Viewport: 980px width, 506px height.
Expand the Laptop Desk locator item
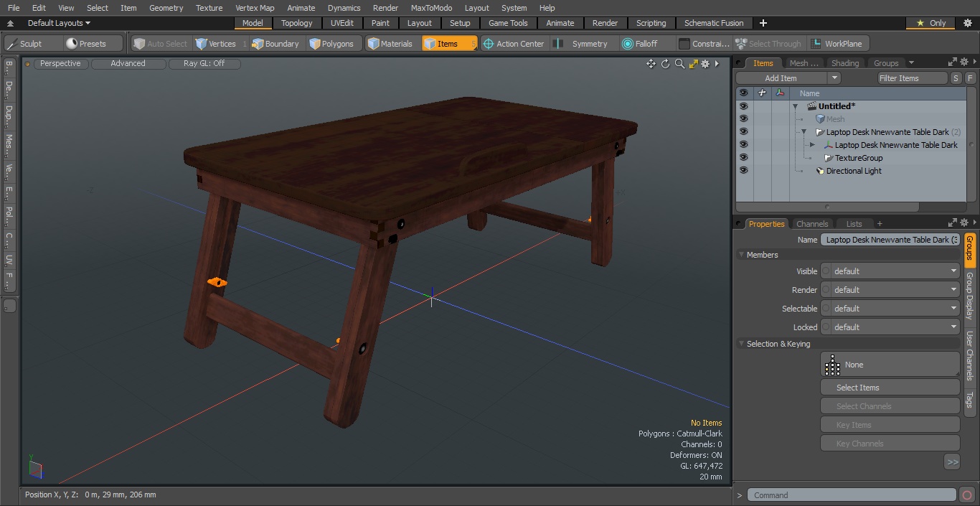pyautogui.click(x=812, y=145)
